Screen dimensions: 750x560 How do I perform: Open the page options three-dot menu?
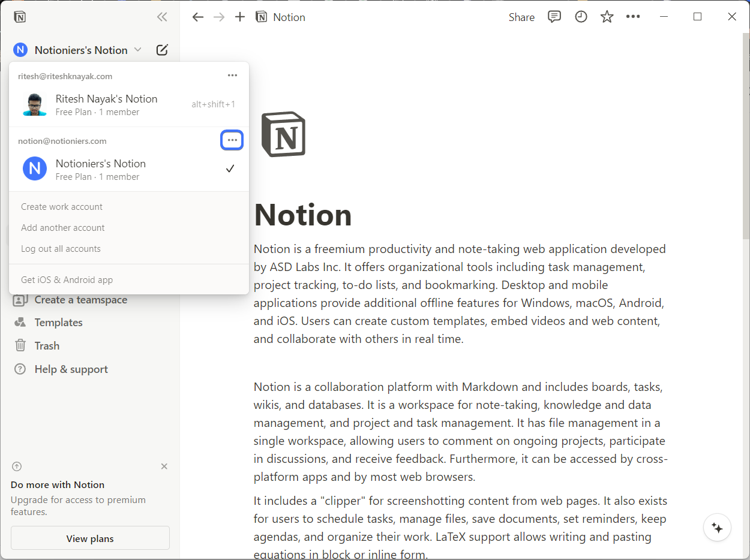[633, 17]
